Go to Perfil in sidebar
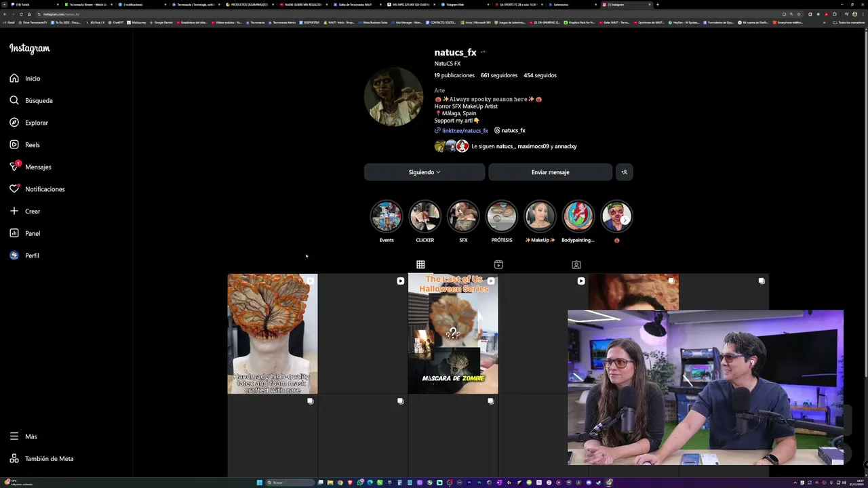Screen dimensions: 868x488 tap(24, 256)
